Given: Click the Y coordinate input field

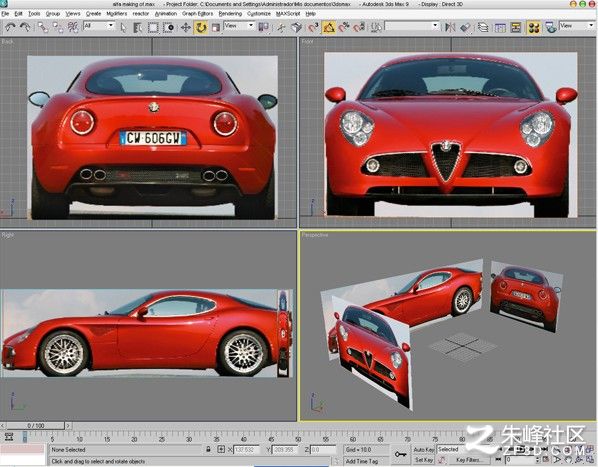Looking at the screenshot, I should [285, 450].
